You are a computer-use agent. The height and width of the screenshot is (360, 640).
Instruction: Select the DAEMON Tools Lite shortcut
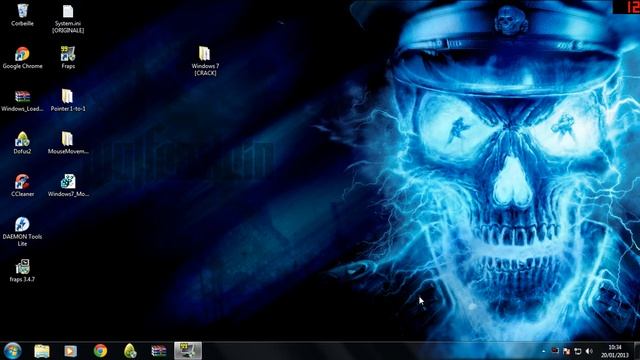click(x=22, y=232)
